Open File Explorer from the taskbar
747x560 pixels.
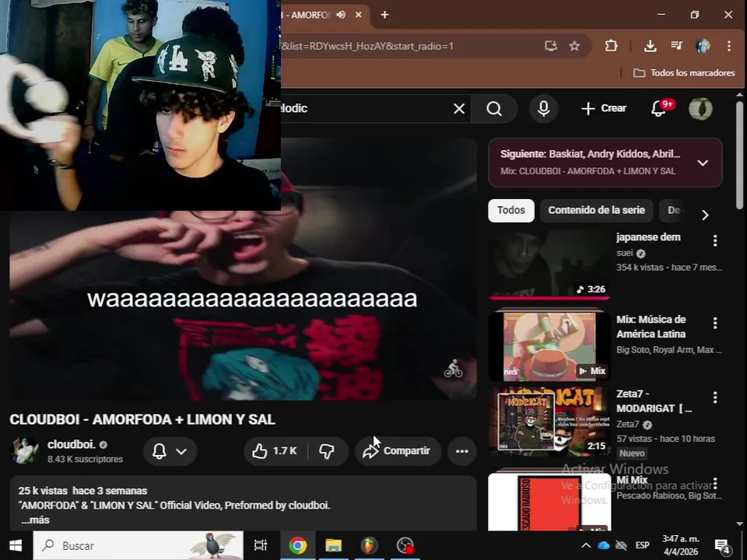tap(334, 545)
